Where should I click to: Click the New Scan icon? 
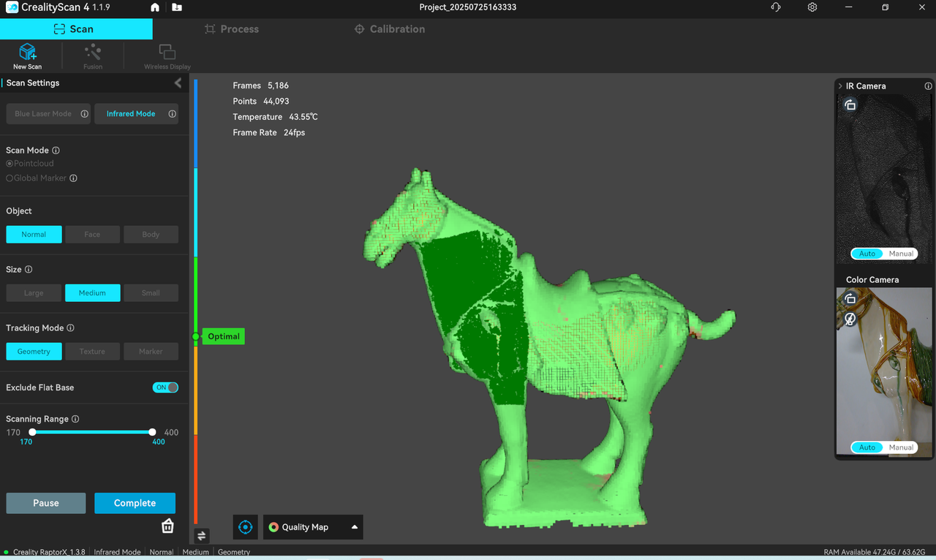pyautogui.click(x=28, y=53)
